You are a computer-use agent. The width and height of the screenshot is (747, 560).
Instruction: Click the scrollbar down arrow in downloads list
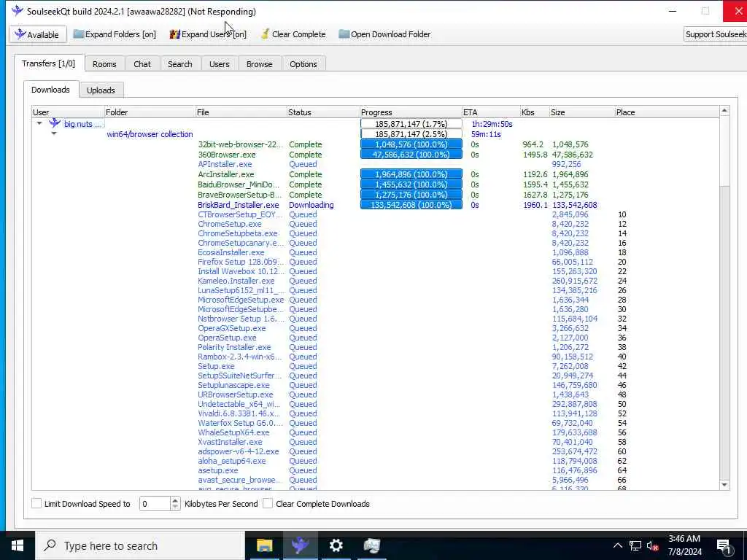pos(724,485)
